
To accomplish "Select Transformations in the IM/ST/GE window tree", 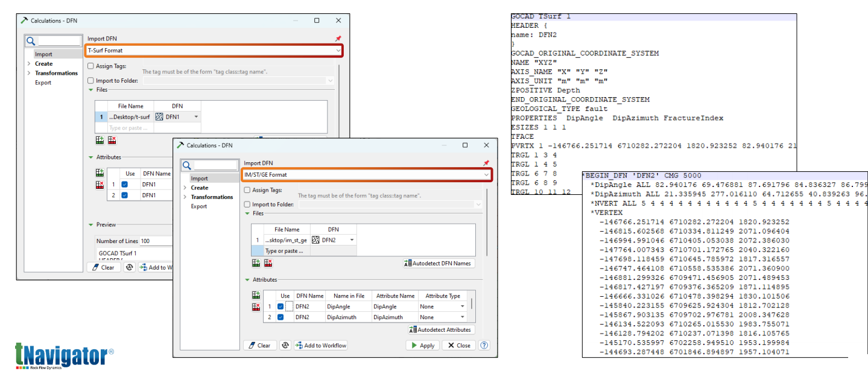I will click(x=212, y=197).
